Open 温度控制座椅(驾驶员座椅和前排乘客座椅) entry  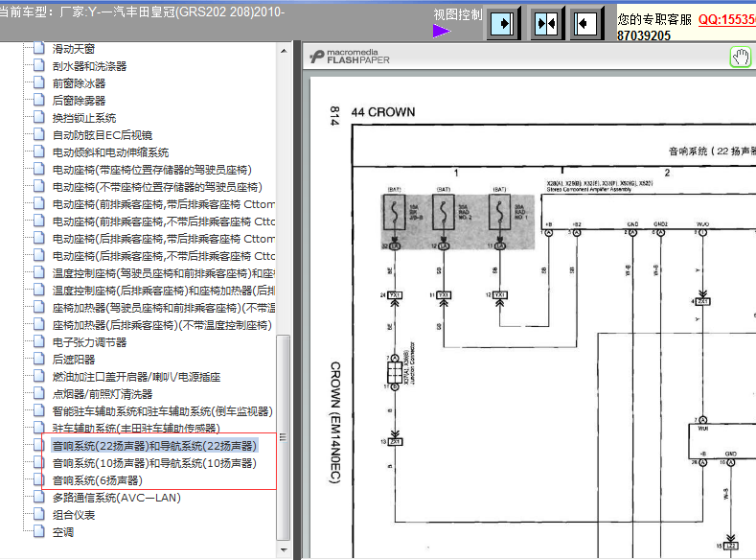pos(164,273)
